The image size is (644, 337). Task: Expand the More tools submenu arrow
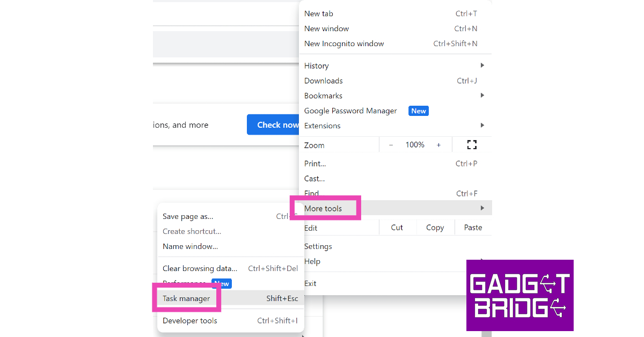click(x=482, y=208)
